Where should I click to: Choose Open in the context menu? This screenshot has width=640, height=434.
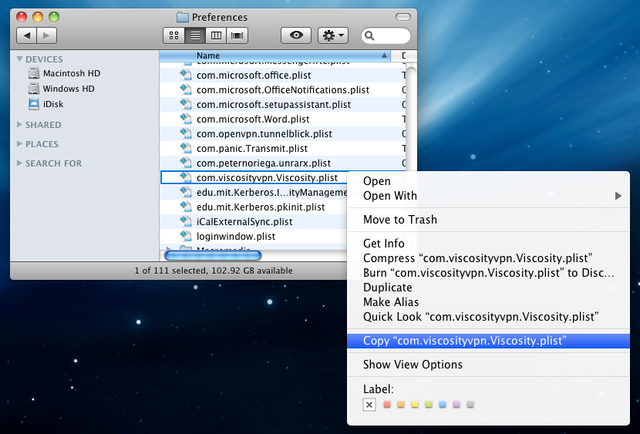click(x=488, y=181)
